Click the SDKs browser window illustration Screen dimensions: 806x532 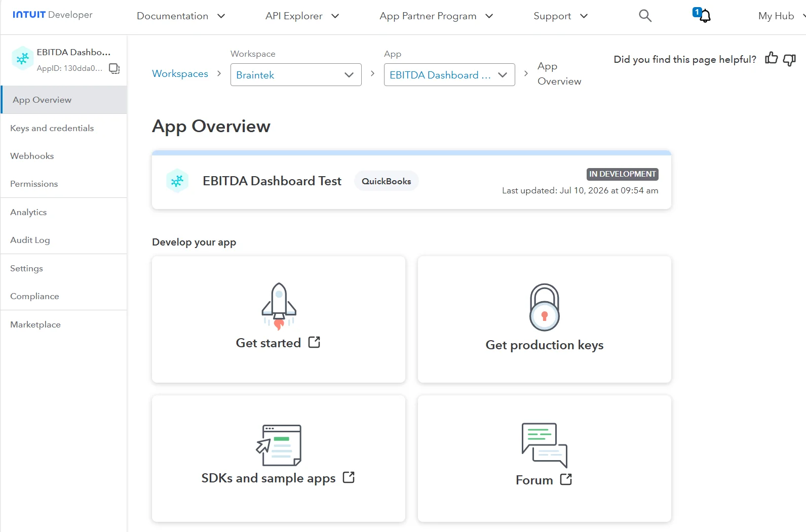(x=279, y=445)
